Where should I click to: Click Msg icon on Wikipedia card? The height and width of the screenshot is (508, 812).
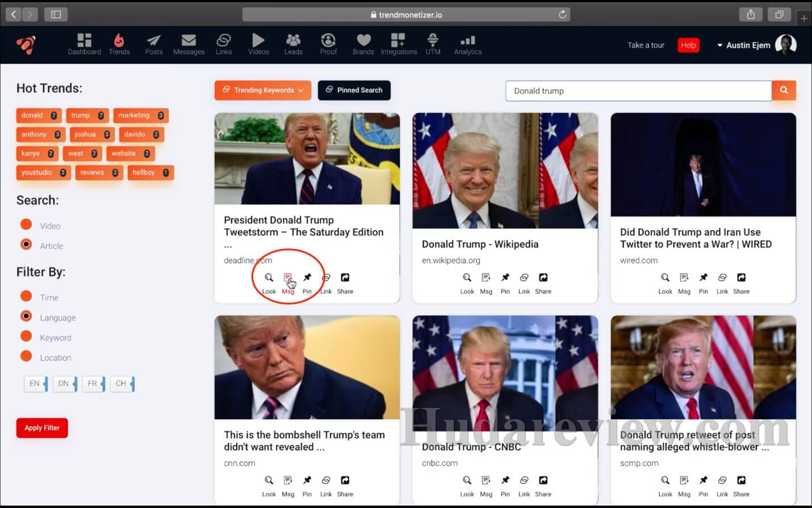pyautogui.click(x=486, y=278)
